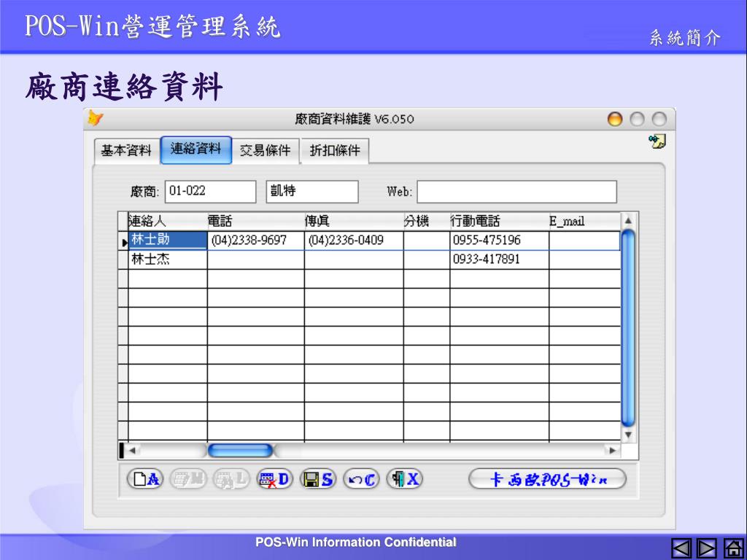Click the orange window control button

[614, 119]
